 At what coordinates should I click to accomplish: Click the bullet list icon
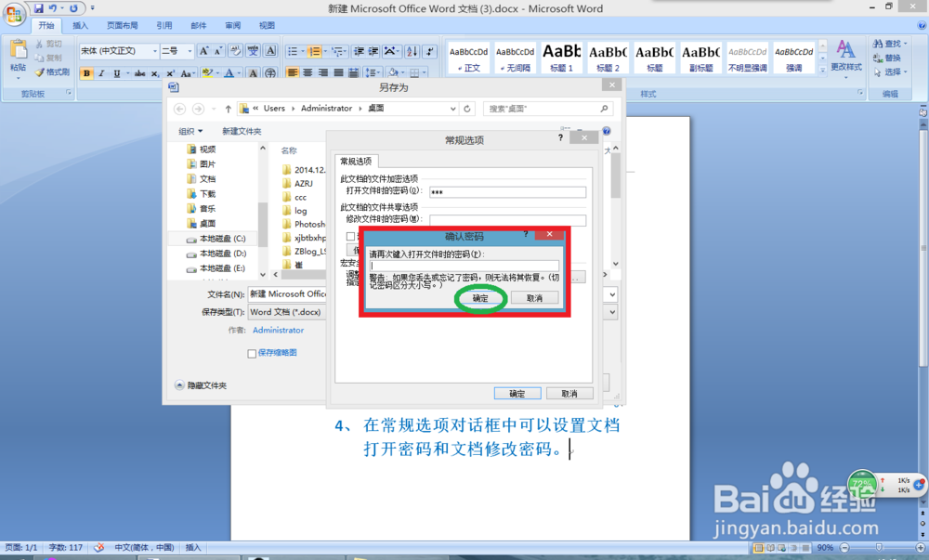tap(293, 51)
